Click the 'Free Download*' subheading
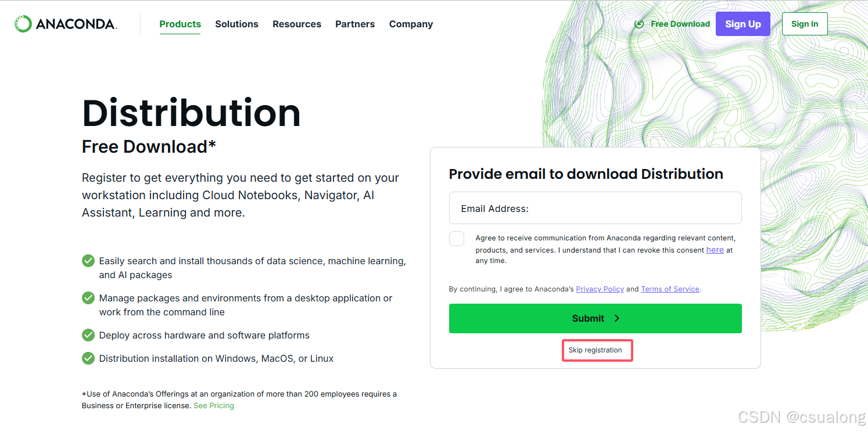 pyautogui.click(x=149, y=146)
